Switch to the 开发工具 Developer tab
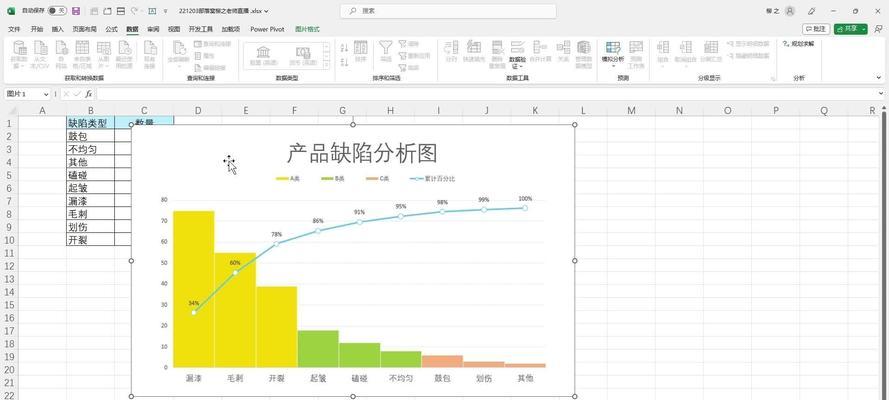This screenshot has height=400, width=889. point(201,29)
